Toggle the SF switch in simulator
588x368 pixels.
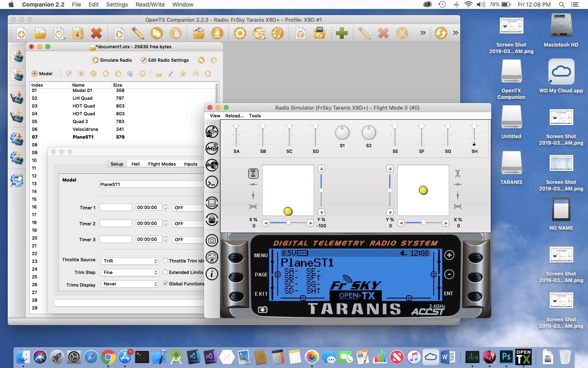[421, 136]
